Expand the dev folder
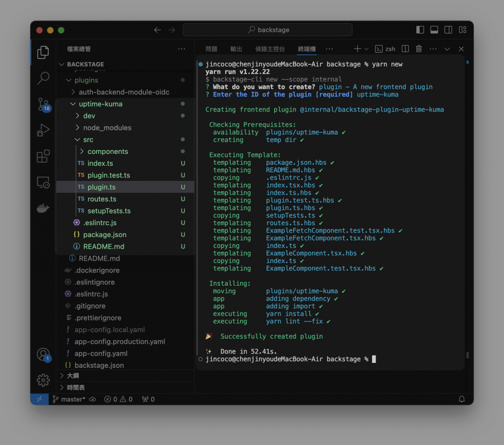 coord(126,116)
